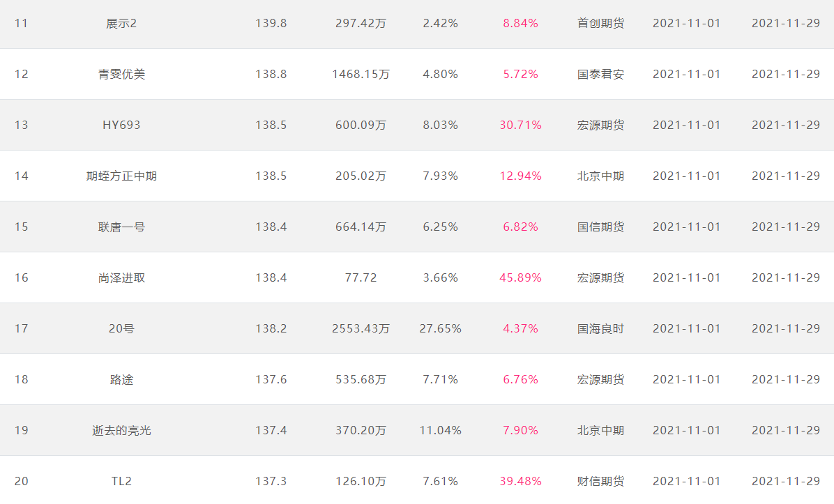The width and height of the screenshot is (834, 504).
Task: Select the 联唐一号 account name
Action: 121,227
